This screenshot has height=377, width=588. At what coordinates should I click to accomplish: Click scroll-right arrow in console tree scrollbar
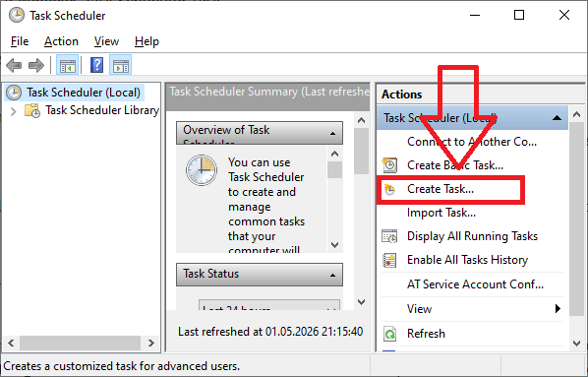click(x=150, y=343)
